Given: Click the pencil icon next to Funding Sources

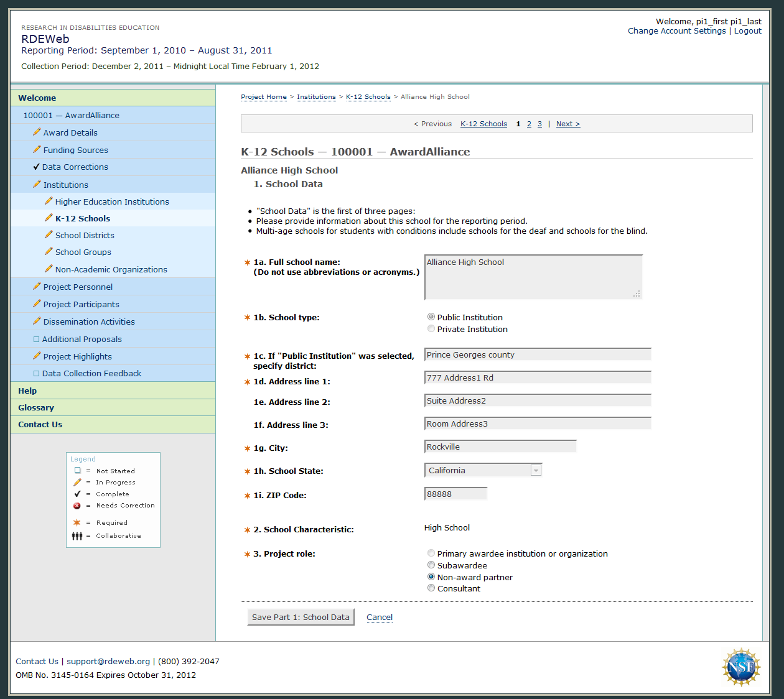Looking at the screenshot, I should tap(37, 149).
